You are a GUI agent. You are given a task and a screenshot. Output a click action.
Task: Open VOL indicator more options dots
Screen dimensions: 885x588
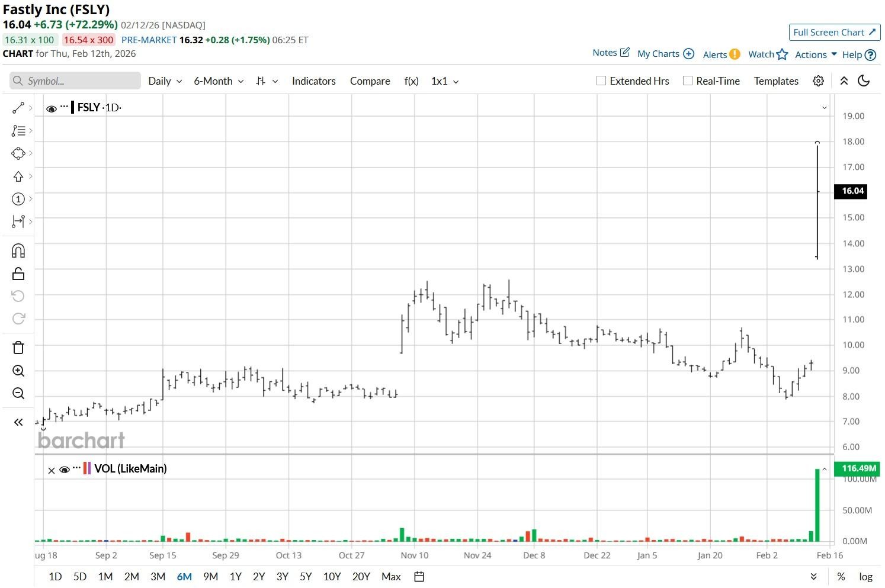tap(76, 468)
